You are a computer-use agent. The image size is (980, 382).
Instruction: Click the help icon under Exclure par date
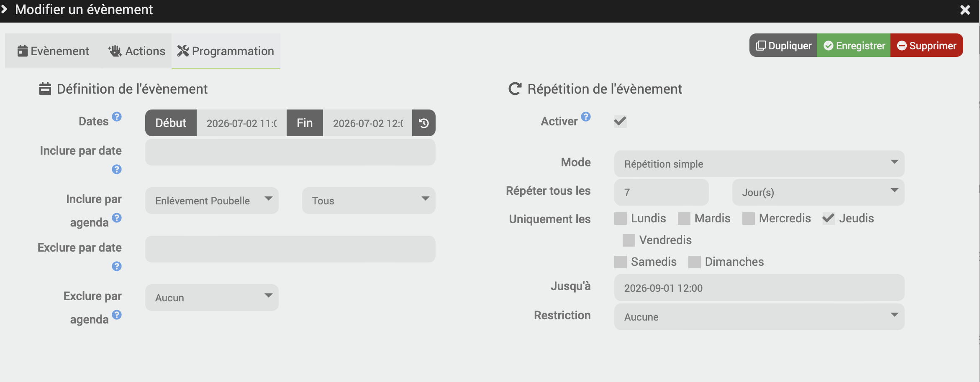tap(117, 266)
